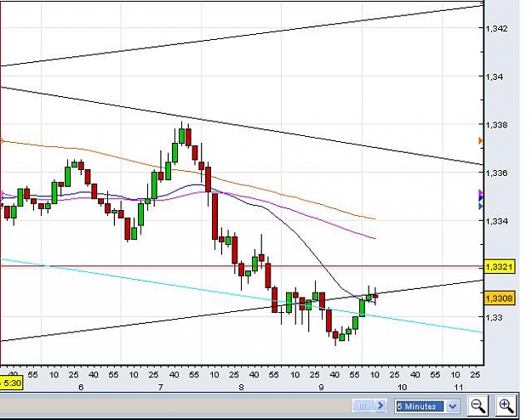Select the magenta indicator triangle on right edge
Image resolution: width=532 pixels, height=420 pixels.
coord(480,192)
